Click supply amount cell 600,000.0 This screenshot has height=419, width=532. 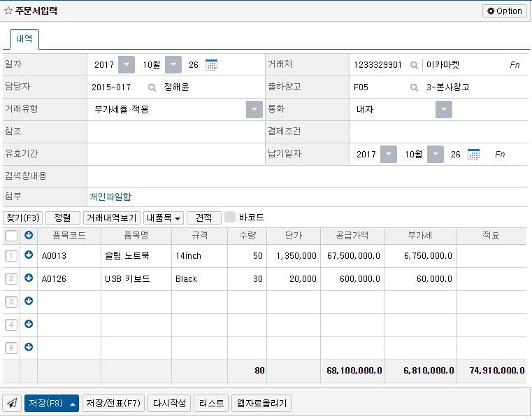click(352, 279)
